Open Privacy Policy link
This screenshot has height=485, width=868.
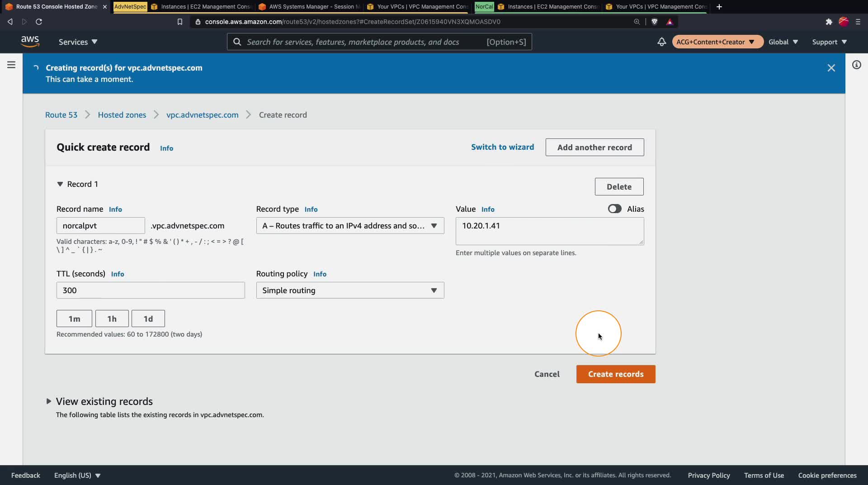click(x=709, y=475)
